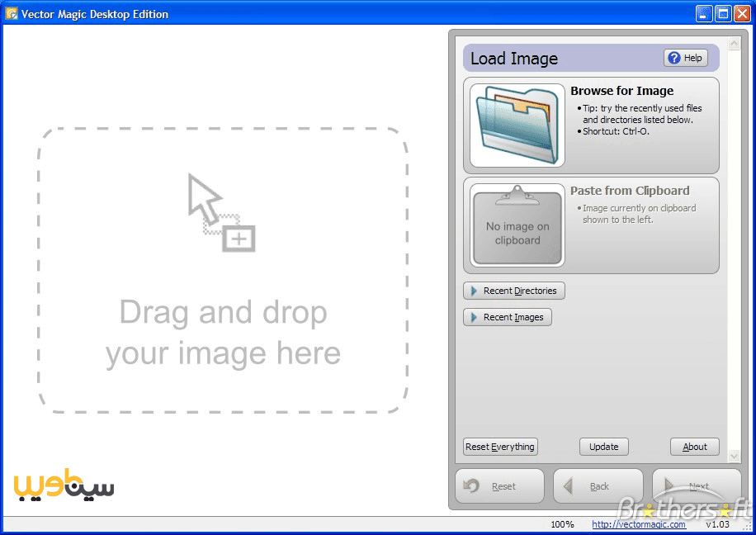Expand the Recent Images list

[x=508, y=317]
